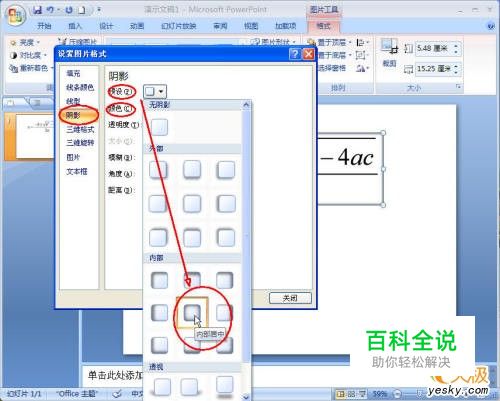The width and height of the screenshot is (500, 401).
Task: Click the Selection Pane (选择窗格) button
Action: click(332, 68)
